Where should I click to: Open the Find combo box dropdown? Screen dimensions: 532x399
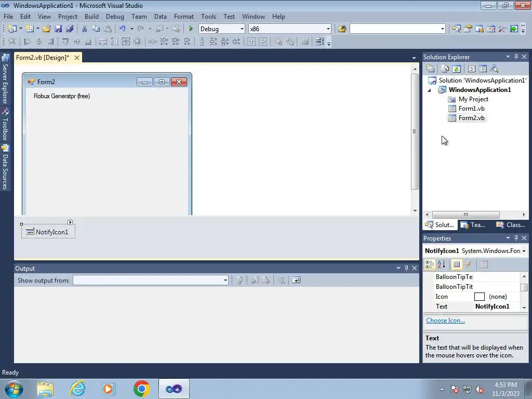(x=443, y=29)
